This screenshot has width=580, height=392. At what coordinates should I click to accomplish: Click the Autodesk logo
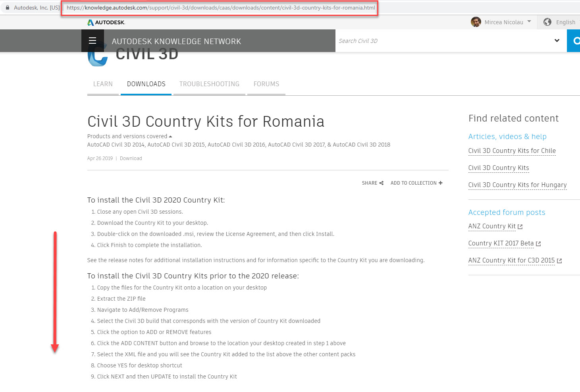tap(106, 22)
